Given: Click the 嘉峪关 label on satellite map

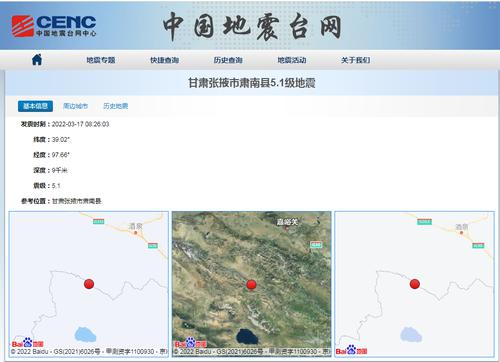Looking at the screenshot, I should [x=287, y=221].
